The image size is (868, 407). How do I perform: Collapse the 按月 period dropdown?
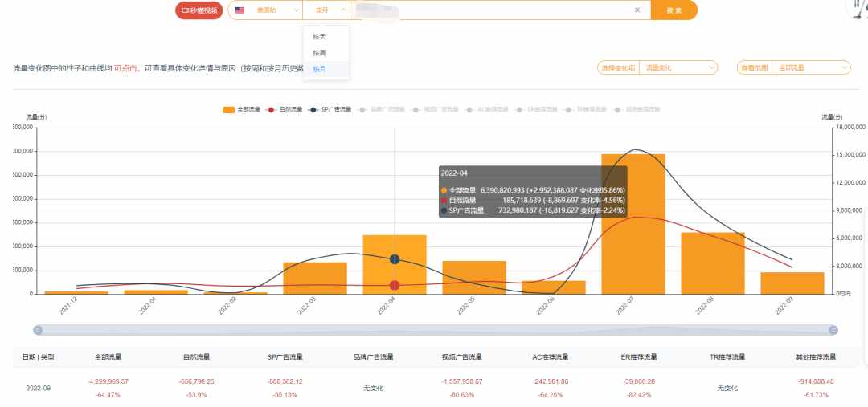326,10
